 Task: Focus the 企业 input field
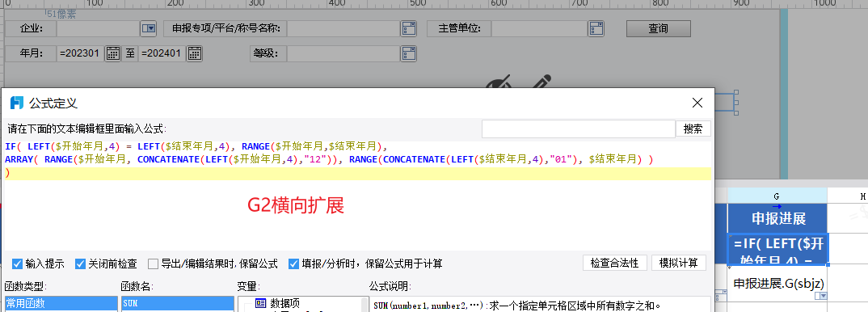click(98, 28)
